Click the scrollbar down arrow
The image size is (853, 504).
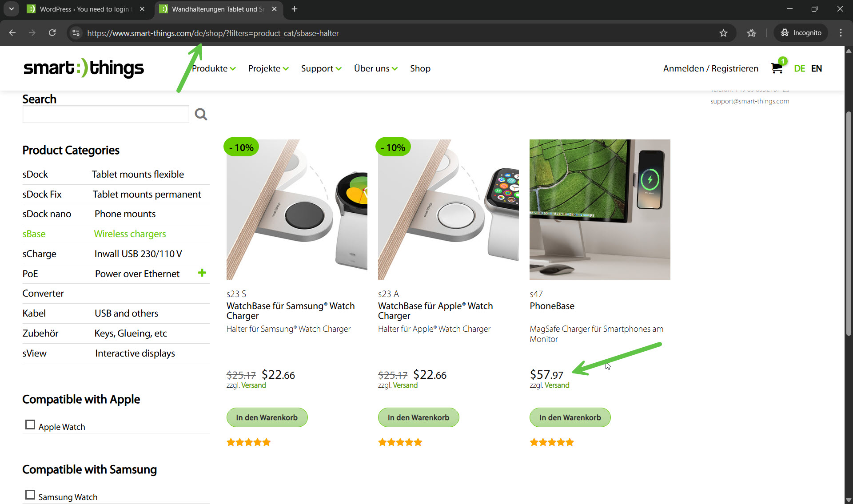coord(849,500)
